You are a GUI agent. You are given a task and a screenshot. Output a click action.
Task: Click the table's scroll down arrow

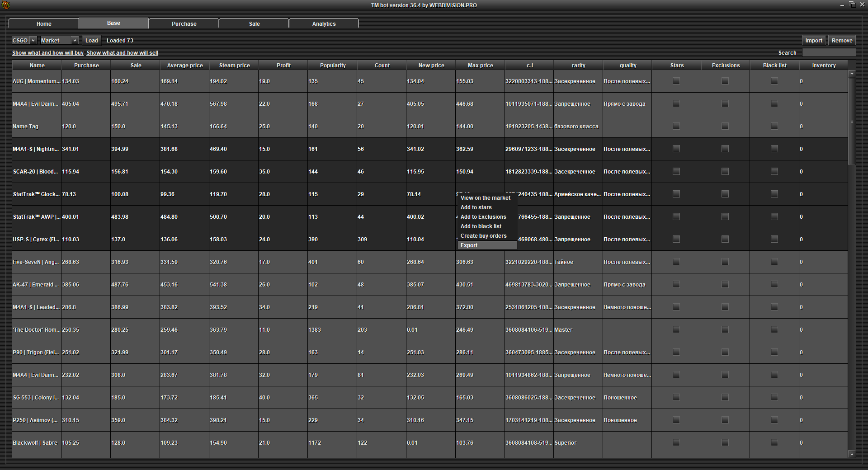852,454
